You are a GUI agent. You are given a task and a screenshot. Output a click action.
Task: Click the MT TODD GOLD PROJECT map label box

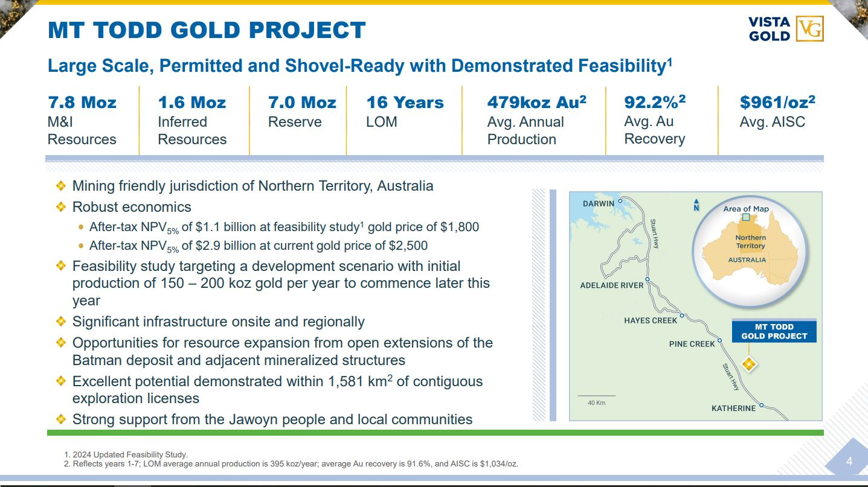click(x=774, y=331)
